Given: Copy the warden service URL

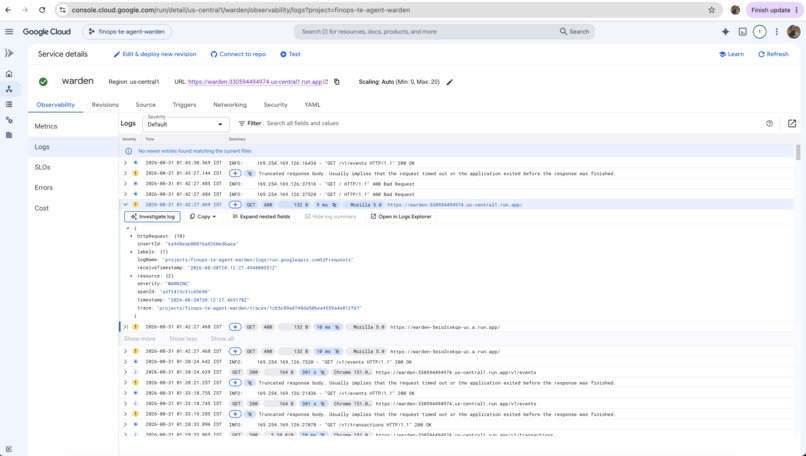Looking at the screenshot, I should (337, 82).
